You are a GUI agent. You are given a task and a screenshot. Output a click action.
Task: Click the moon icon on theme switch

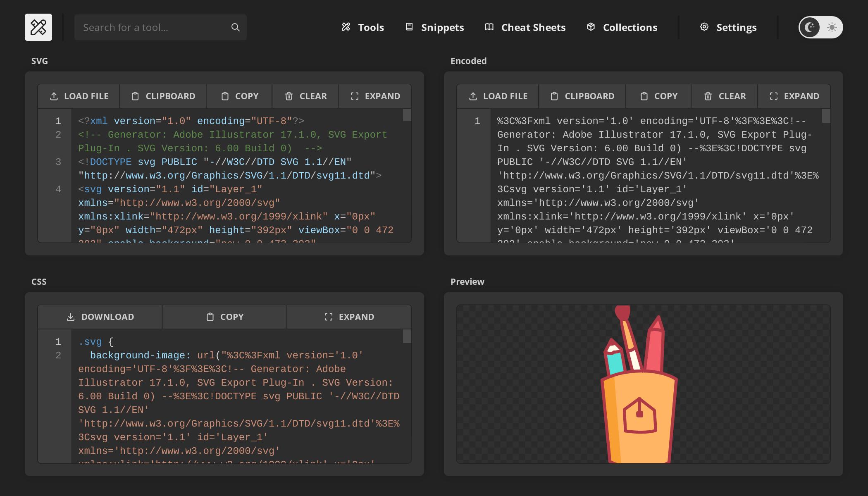pos(810,27)
